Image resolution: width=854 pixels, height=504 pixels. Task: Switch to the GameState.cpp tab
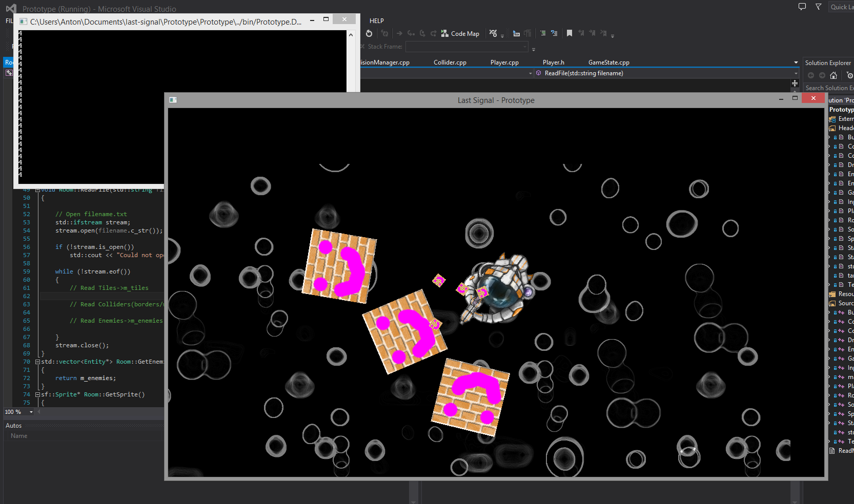(x=608, y=62)
